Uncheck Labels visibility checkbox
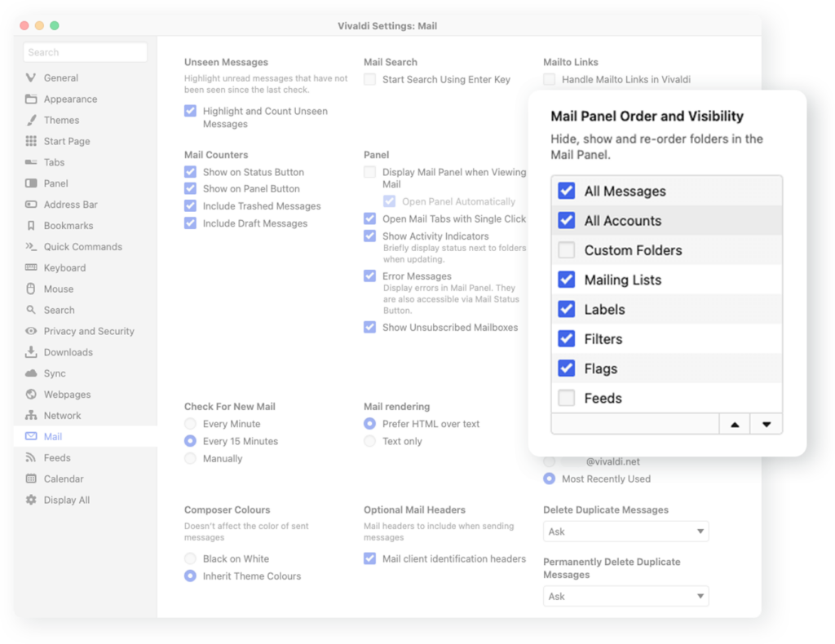This screenshot has height=644, width=835. [x=567, y=309]
